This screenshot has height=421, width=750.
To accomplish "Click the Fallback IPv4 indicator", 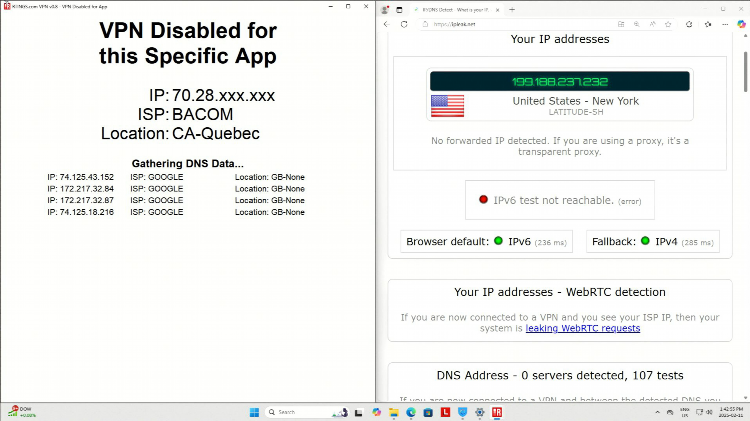I will [652, 242].
